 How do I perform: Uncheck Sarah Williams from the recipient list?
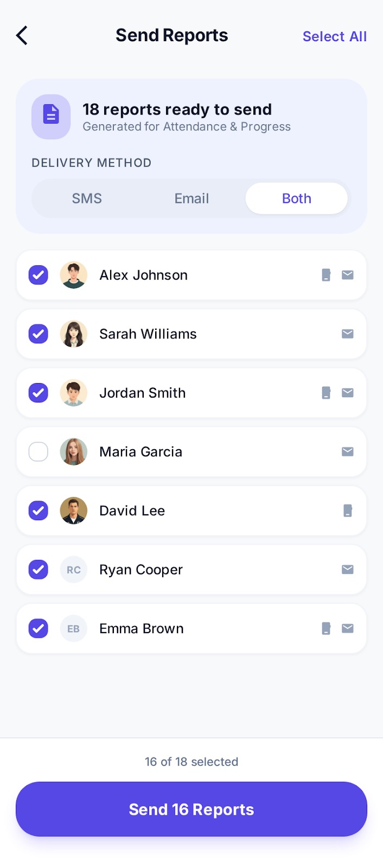click(x=38, y=334)
